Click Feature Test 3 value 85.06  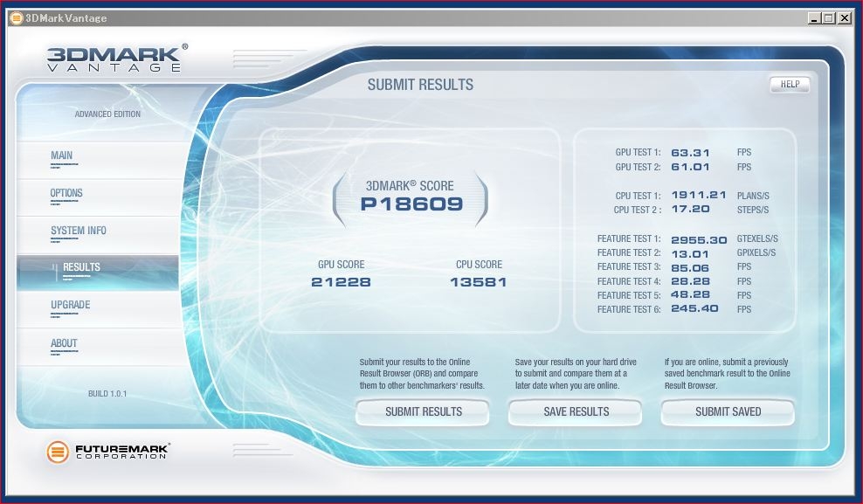(690, 268)
